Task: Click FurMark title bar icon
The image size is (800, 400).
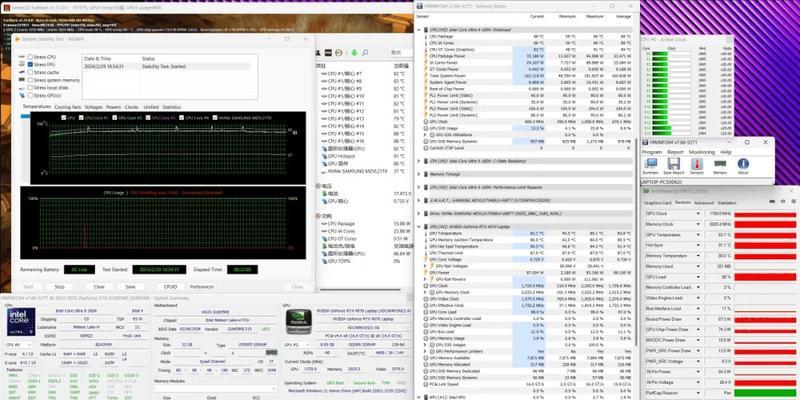Action: (x=6, y=7)
